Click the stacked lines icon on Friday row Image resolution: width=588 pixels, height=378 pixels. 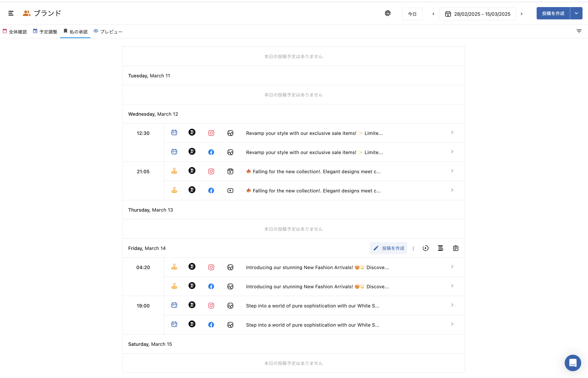pos(441,248)
